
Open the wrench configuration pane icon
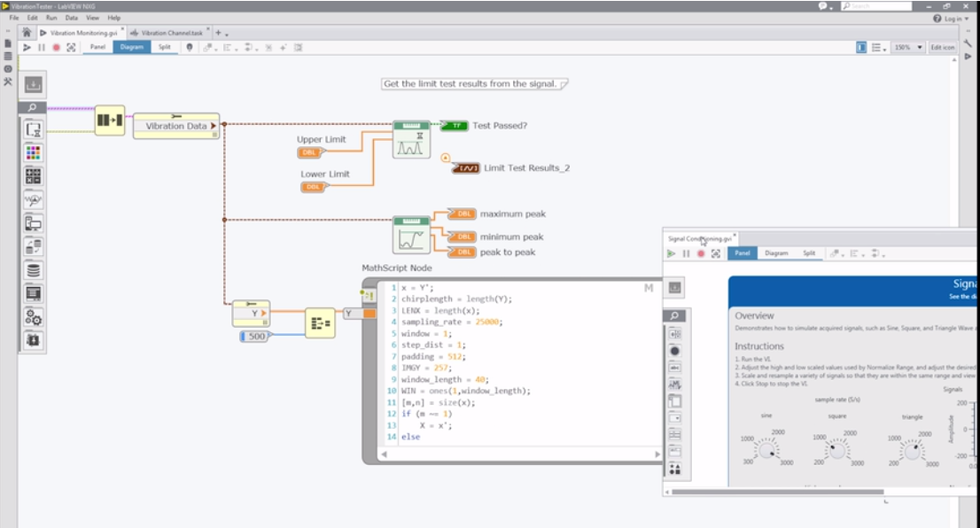[968, 43]
